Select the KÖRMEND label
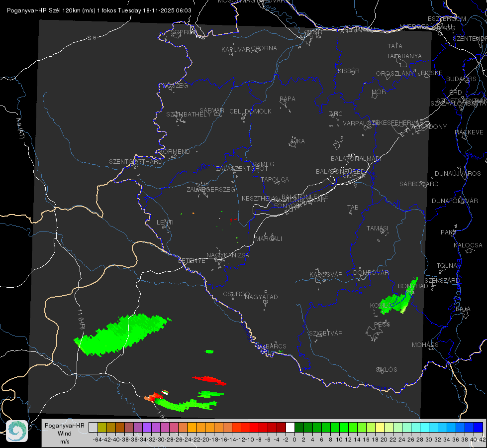487x448 pixels. [x=174, y=152]
